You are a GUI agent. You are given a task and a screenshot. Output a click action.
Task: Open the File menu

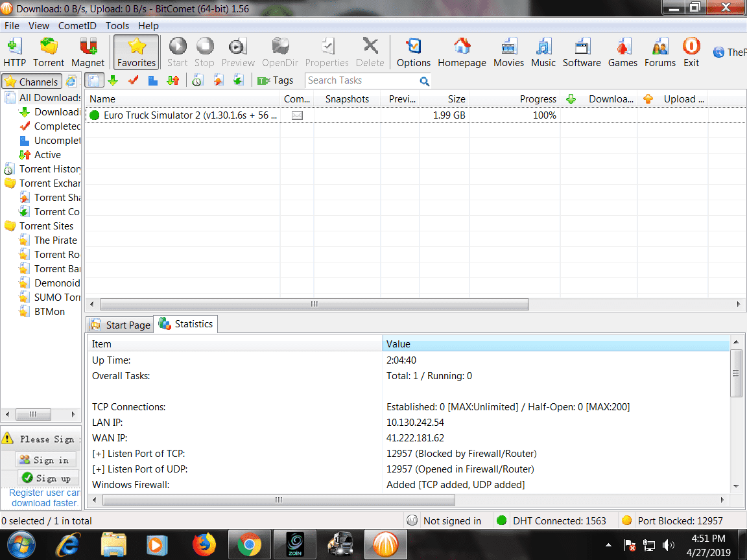tap(12, 26)
